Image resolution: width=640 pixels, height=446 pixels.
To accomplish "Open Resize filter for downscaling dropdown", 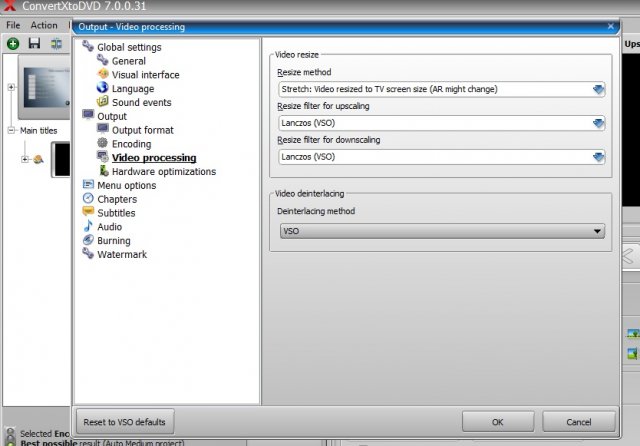I will 598,157.
